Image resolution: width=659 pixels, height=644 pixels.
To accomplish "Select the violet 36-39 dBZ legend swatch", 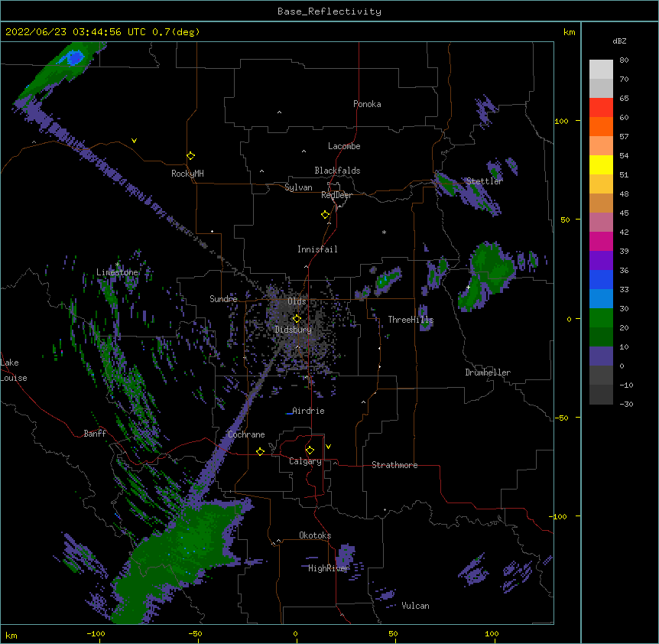I will 601,261.
